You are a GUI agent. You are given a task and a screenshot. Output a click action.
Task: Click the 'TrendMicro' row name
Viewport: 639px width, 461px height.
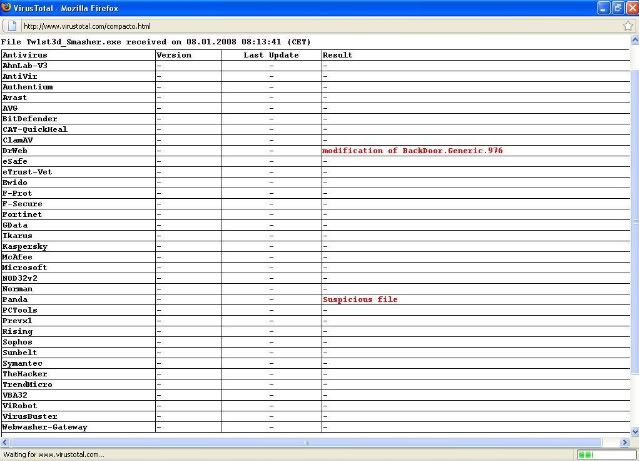point(27,384)
